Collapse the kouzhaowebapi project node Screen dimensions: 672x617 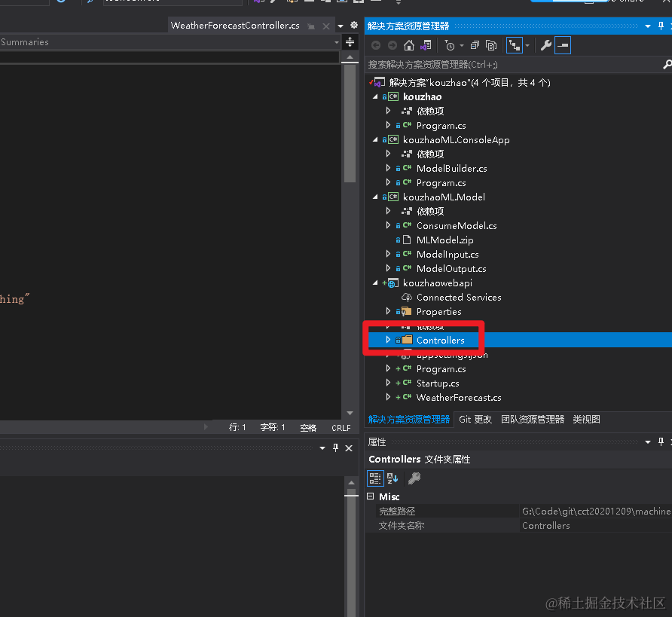click(375, 283)
